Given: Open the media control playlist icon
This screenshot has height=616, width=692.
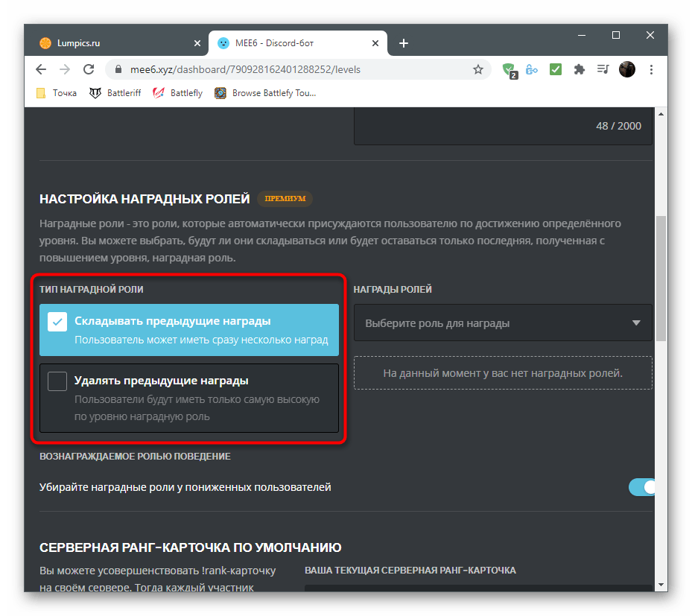Looking at the screenshot, I should coord(603,69).
